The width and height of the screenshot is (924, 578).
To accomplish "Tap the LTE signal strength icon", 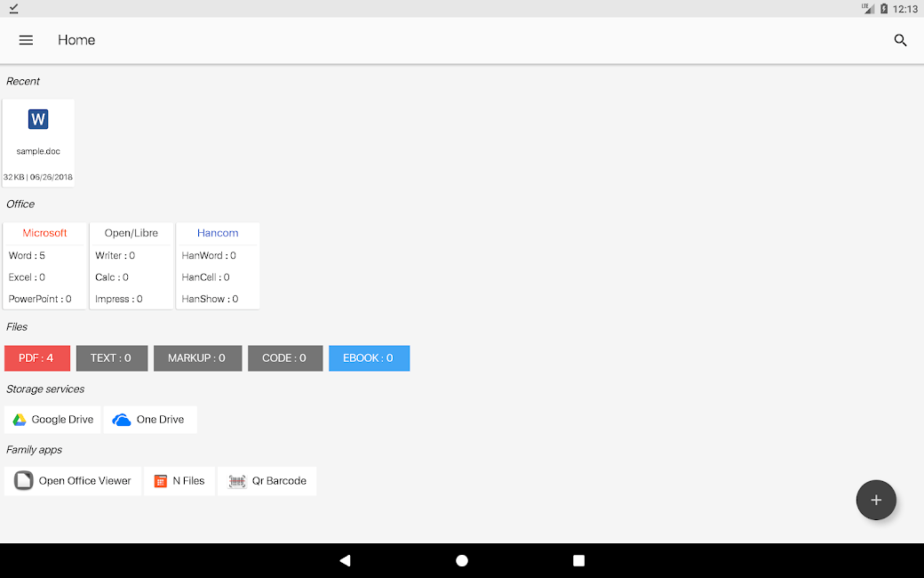I will click(x=868, y=8).
